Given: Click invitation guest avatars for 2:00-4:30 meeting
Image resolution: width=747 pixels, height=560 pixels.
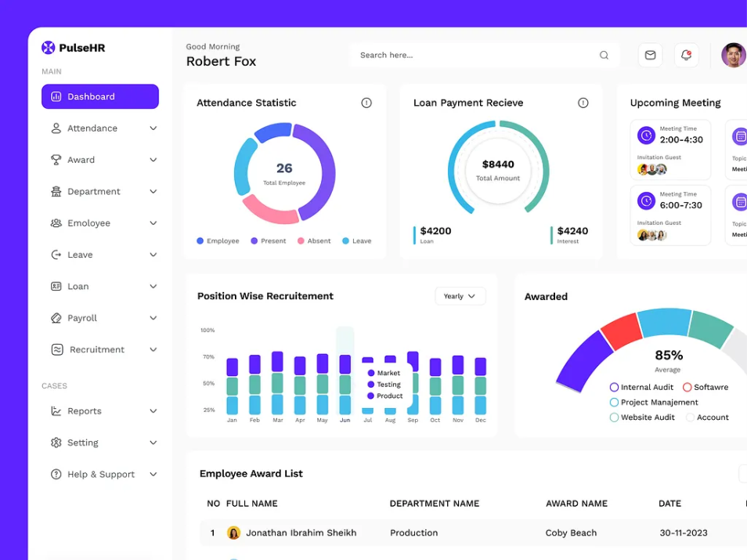Looking at the screenshot, I should tap(652, 169).
